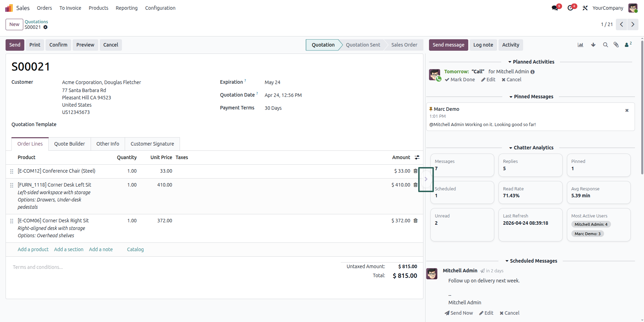This screenshot has width=644, height=322.
Task: Click info icon next to Mitchell Admin activity
Action: (x=532, y=72)
